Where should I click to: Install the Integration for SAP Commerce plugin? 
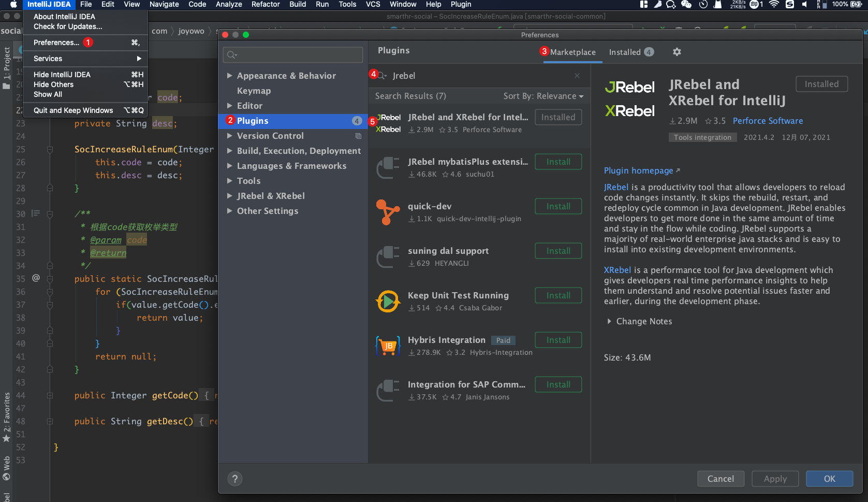tap(558, 384)
